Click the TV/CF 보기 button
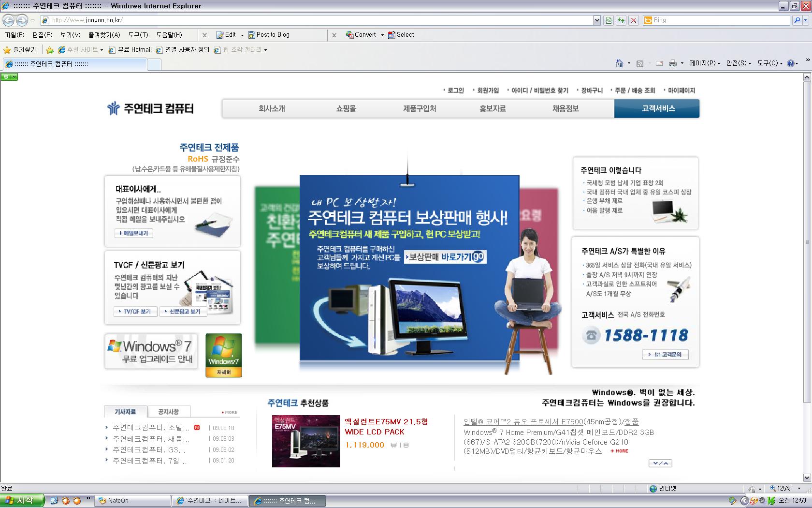This screenshot has height=508, width=812. tap(135, 312)
